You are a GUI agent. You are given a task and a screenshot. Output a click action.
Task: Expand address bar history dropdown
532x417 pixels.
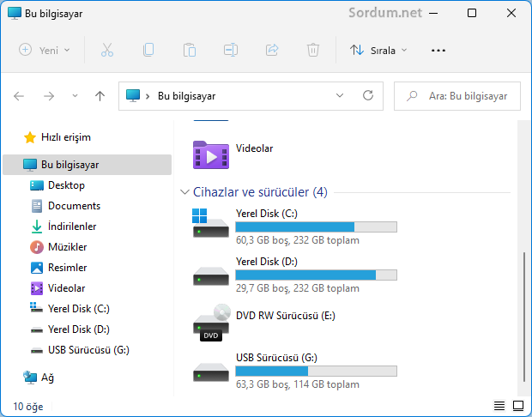(340, 96)
